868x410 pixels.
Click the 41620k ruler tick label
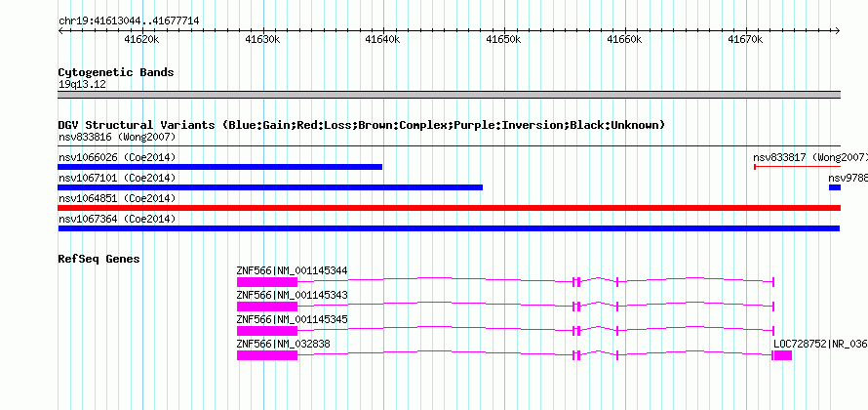click(x=141, y=40)
